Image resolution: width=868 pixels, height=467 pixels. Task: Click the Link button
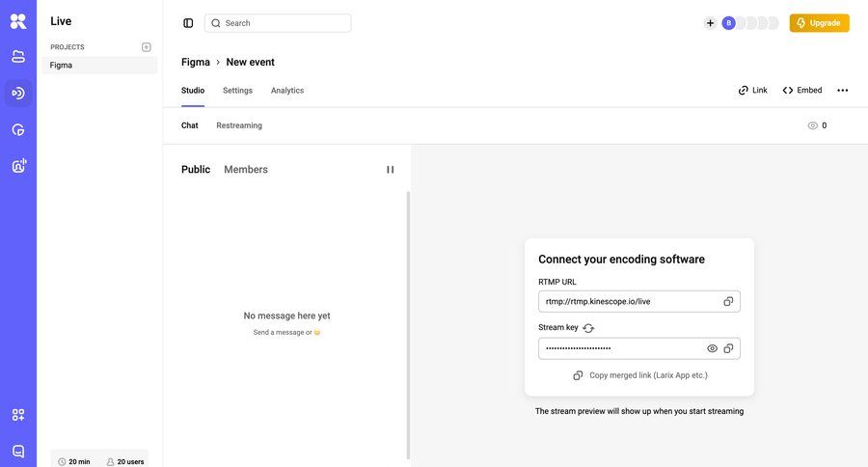(753, 91)
